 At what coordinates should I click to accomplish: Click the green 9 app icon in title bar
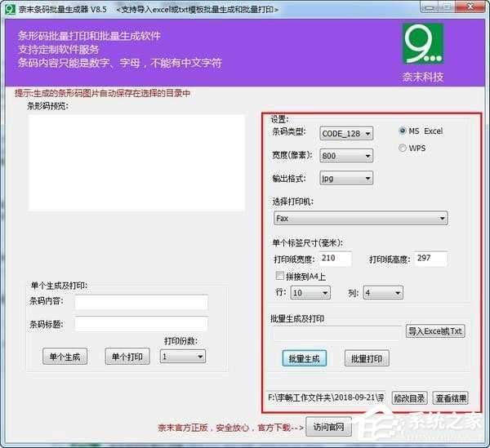click(x=9, y=9)
